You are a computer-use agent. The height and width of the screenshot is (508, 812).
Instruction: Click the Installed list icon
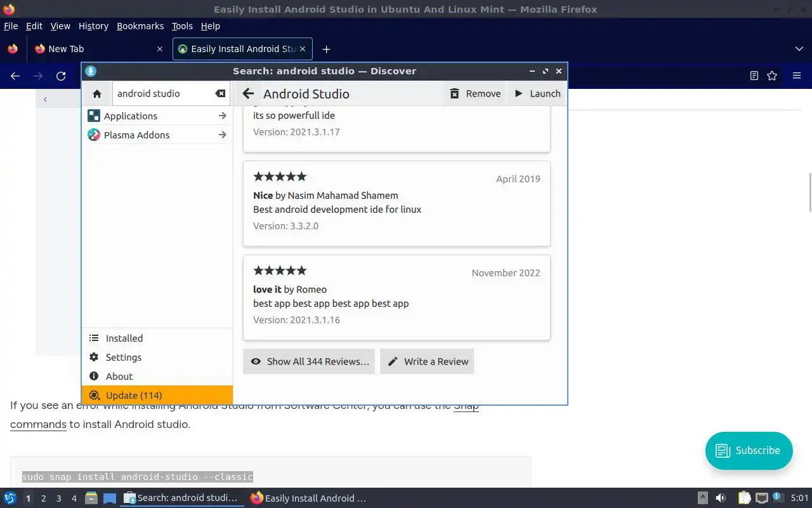[x=94, y=338]
